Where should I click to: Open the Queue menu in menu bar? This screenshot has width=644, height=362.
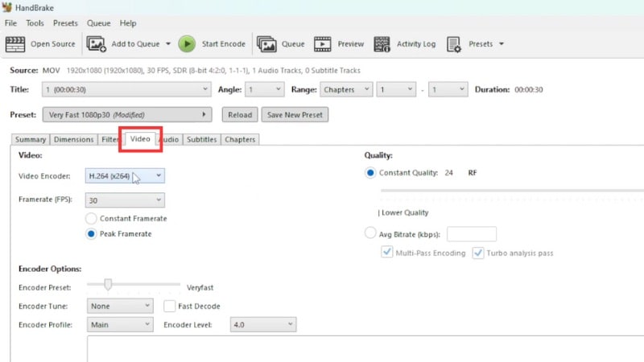click(98, 23)
